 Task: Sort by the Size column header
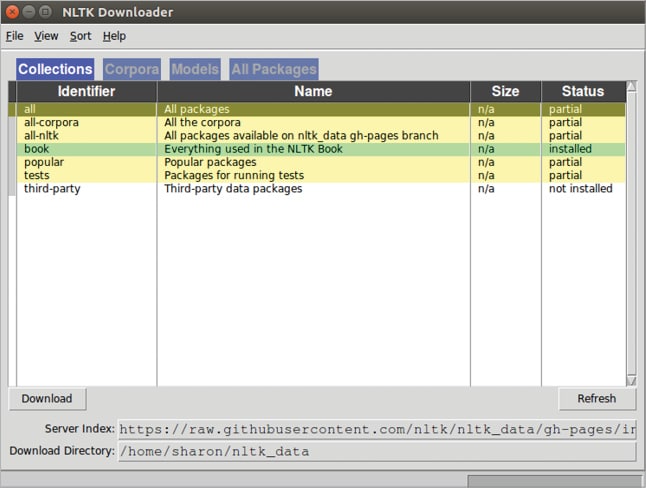[506, 92]
